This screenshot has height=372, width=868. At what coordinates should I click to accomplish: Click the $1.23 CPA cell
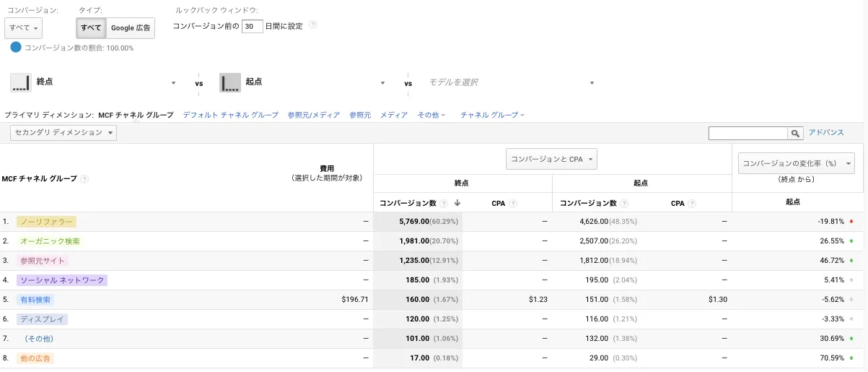pyautogui.click(x=538, y=300)
